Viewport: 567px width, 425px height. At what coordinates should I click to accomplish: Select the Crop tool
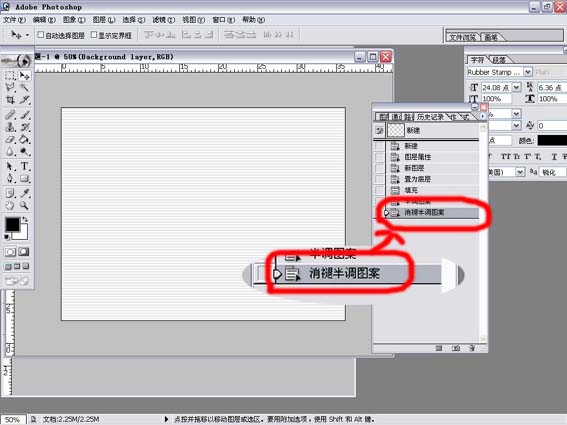pos(10,100)
